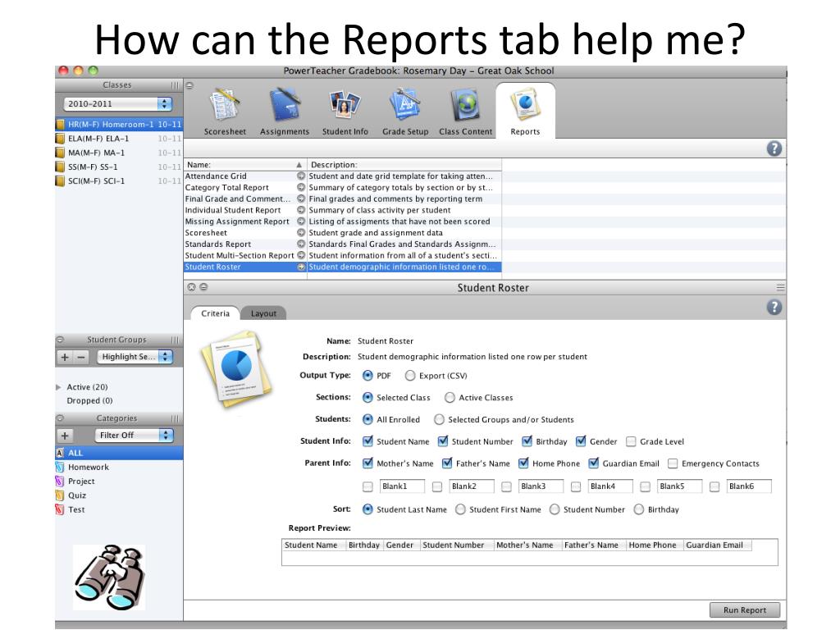Minimize the Student Roster pane
This screenshot has width=840, height=630.
point(203,287)
